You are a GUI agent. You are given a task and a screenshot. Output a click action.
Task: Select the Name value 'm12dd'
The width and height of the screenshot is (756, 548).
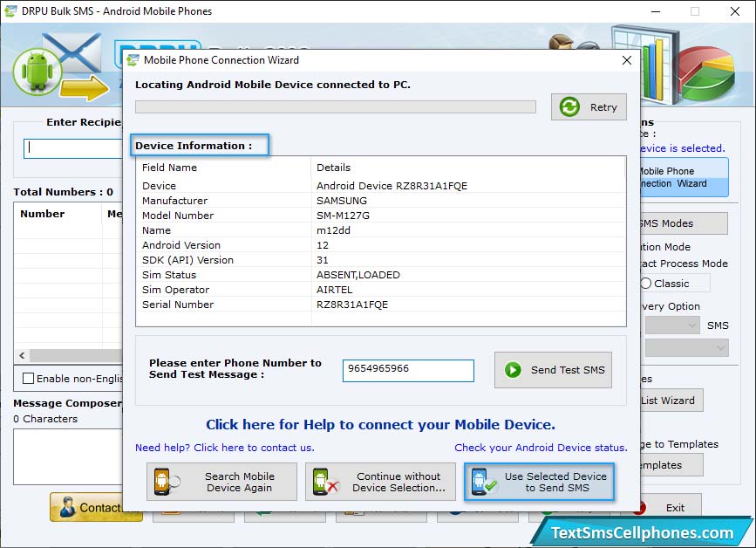tap(333, 230)
